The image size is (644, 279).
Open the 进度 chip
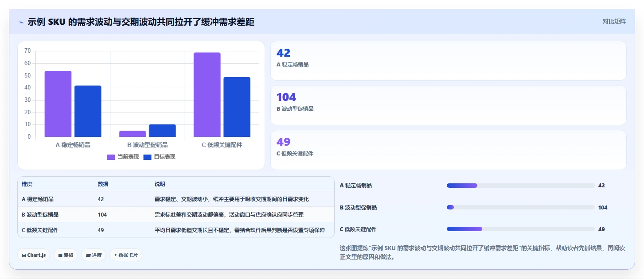[x=94, y=255]
